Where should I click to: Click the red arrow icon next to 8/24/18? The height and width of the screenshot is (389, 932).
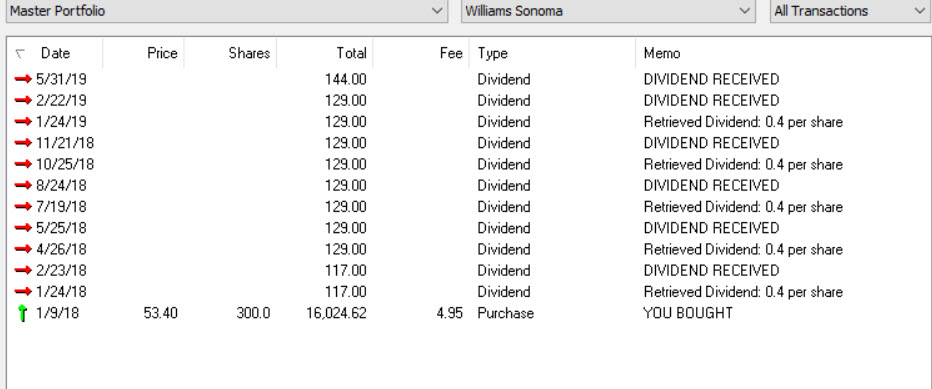(23, 186)
